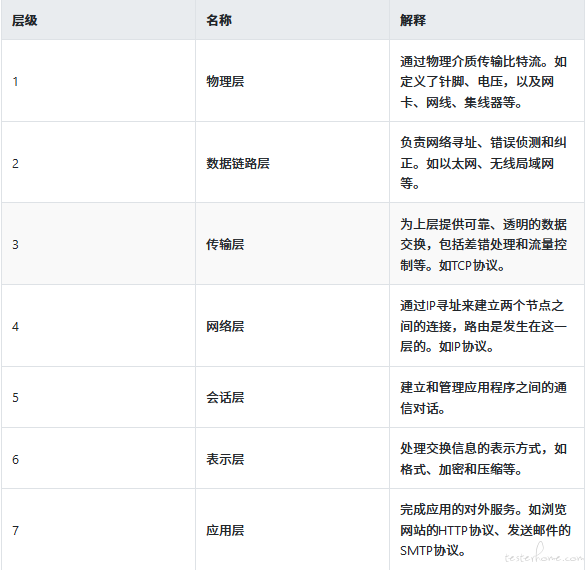Click the explanation mentioning 格式、加密和压缩
585x570 pixels.
point(484,459)
